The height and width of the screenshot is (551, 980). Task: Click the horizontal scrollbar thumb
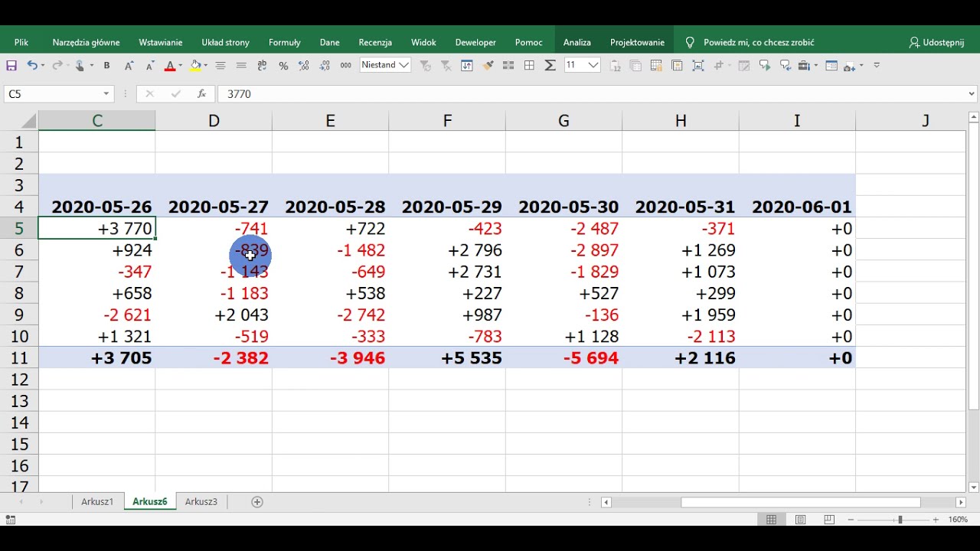(801, 502)
